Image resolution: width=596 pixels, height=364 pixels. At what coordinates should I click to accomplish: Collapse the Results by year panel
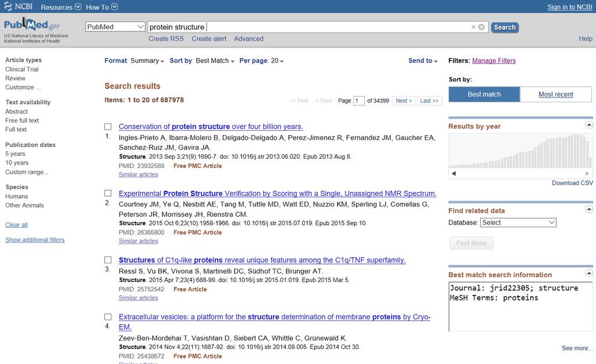[589, 125]
